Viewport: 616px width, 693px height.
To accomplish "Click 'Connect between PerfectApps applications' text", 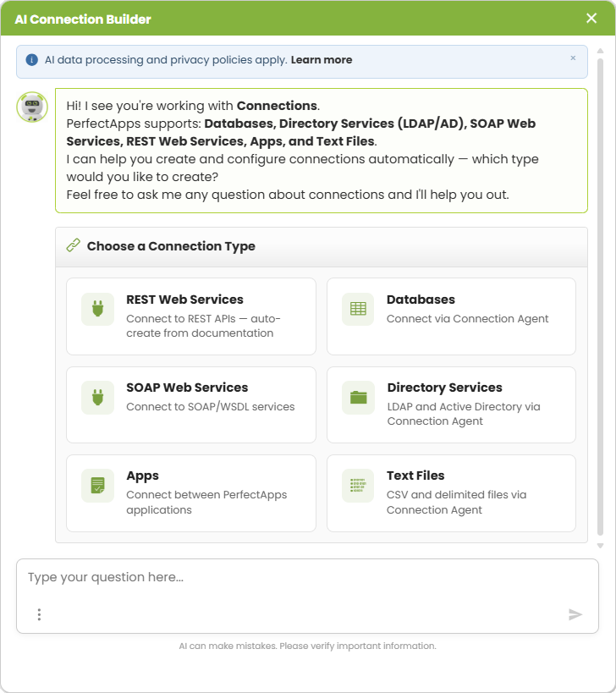I will point(206,502).
